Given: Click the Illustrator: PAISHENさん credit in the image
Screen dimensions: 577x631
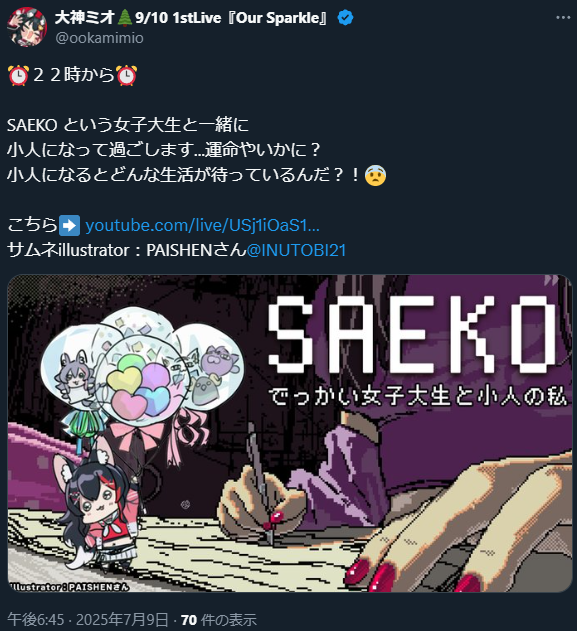Looking at the screenshot, I should pos(69,587).
